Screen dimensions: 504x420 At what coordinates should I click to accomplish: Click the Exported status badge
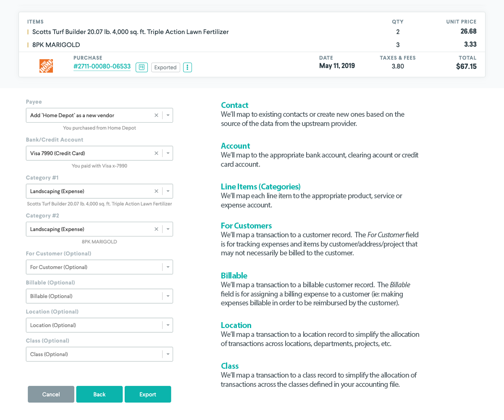tap(165, 67)
